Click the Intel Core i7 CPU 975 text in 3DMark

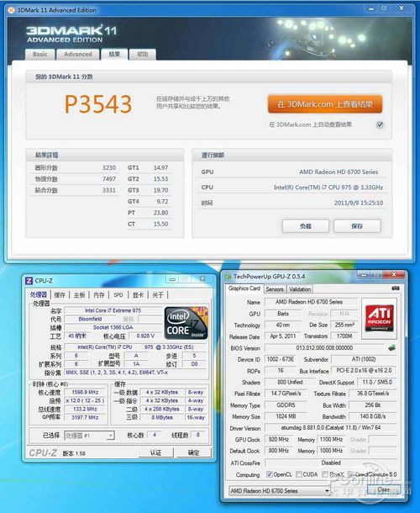[328, 188]
